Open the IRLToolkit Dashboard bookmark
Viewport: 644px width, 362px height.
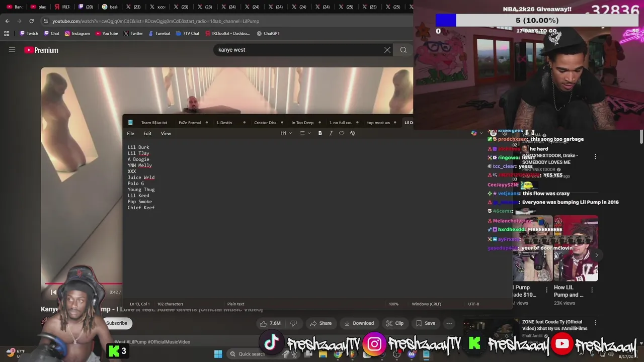pos(227,34)
